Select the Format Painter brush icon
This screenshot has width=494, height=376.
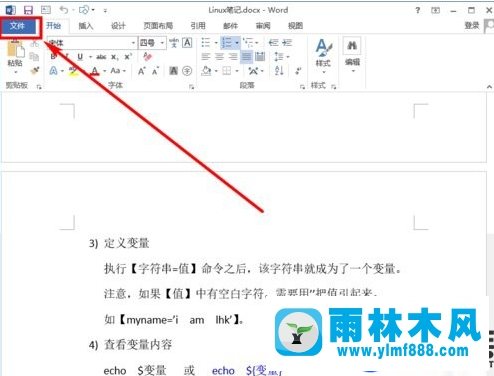pyautogui.click(x=34, y=70)
